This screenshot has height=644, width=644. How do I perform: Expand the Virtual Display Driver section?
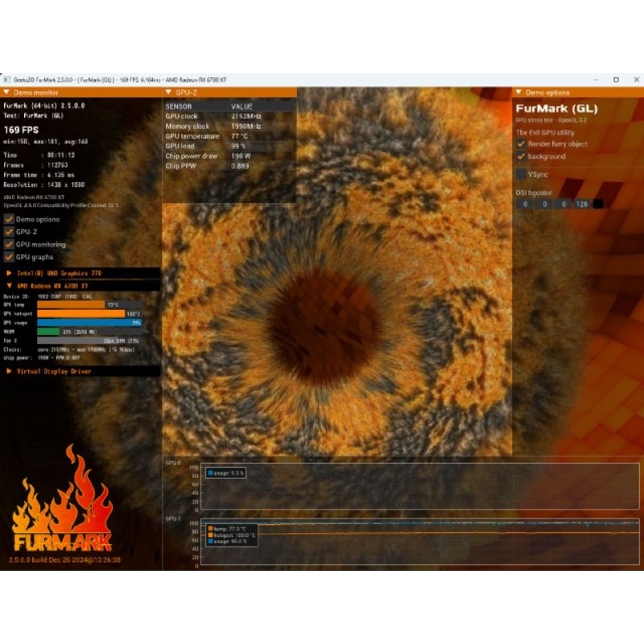(x=9, y=371)
